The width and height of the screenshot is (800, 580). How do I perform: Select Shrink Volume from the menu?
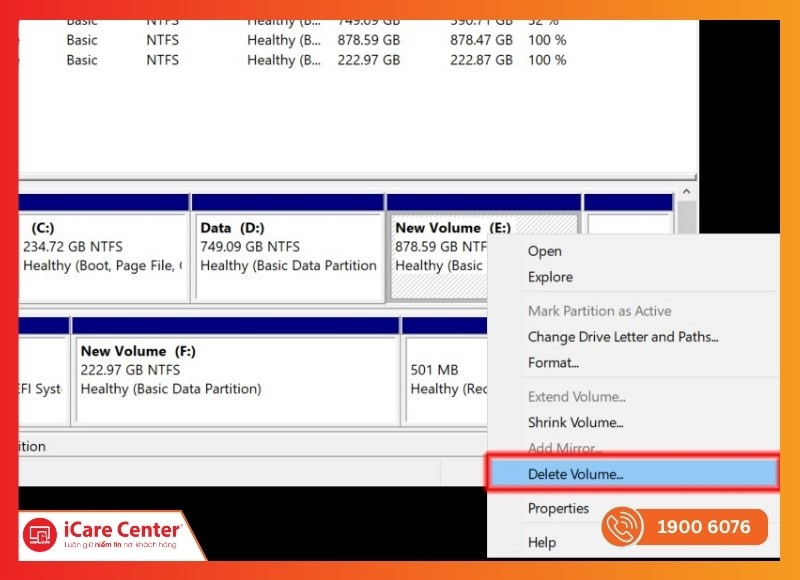point(575,423)
